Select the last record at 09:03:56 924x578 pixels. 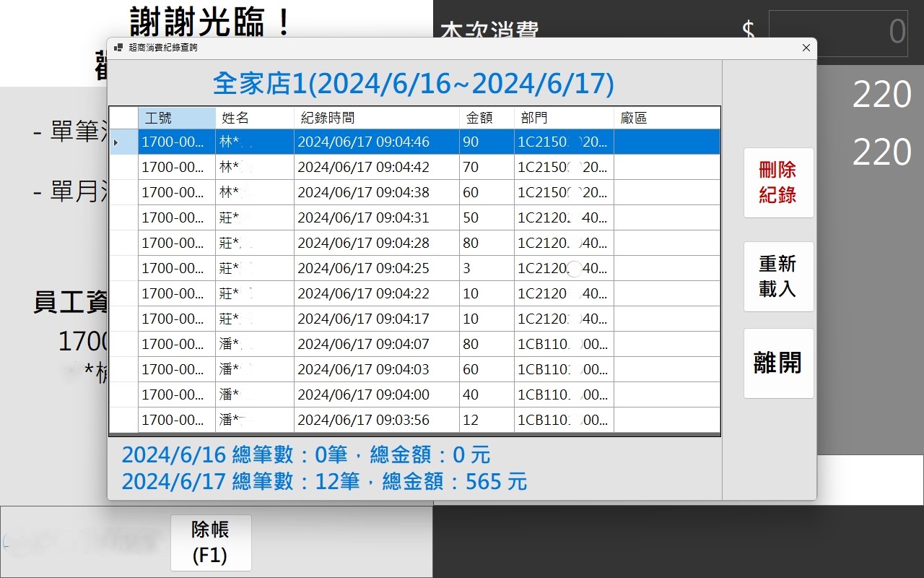coord(375,420)
